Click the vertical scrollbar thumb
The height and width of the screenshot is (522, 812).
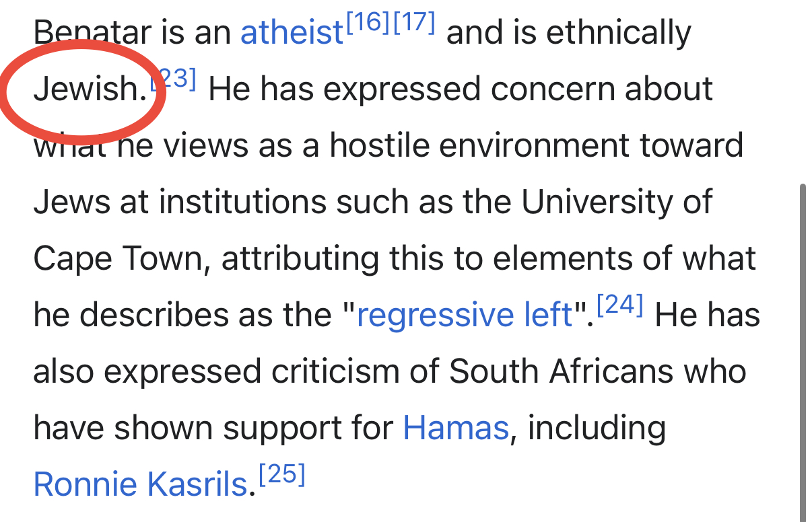click(x=802, y=336)
